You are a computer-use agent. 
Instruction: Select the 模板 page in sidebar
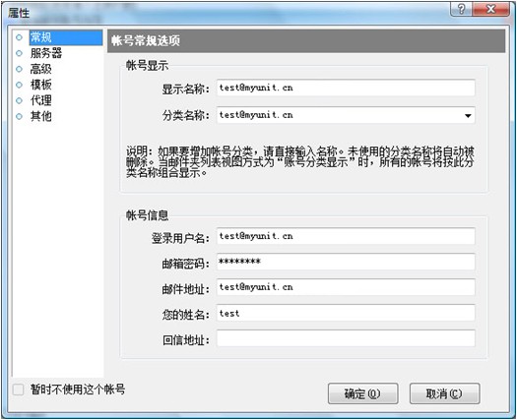pyautogui.click(x=41, y=85)
